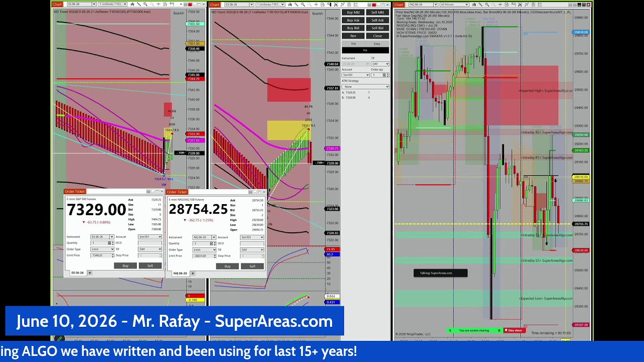Open indicators icon in NQ chart toolbar
Screen dimensions: 644x362
pyautogui.click(x=520, y=5)
